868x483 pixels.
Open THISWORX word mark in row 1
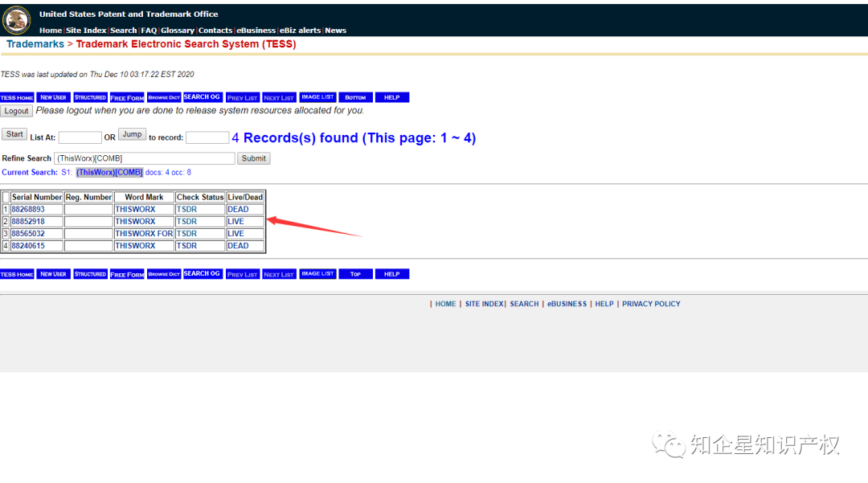[135, 209]
